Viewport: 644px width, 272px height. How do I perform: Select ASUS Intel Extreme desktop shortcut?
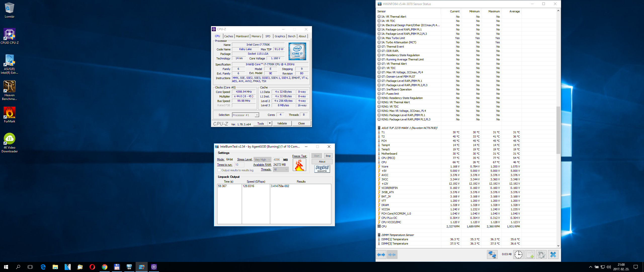pos(10,64)
